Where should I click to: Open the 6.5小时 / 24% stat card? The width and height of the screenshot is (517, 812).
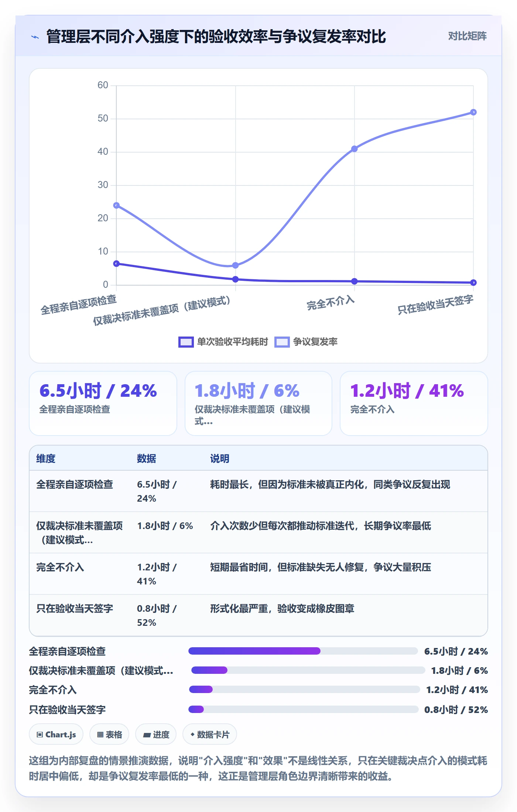click(103, 403)
